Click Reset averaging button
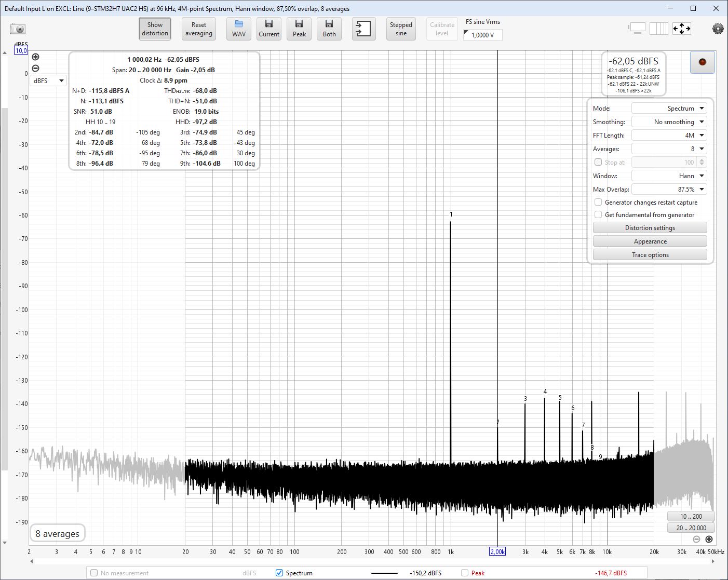 pyautogui.click(x=199, y=29)
